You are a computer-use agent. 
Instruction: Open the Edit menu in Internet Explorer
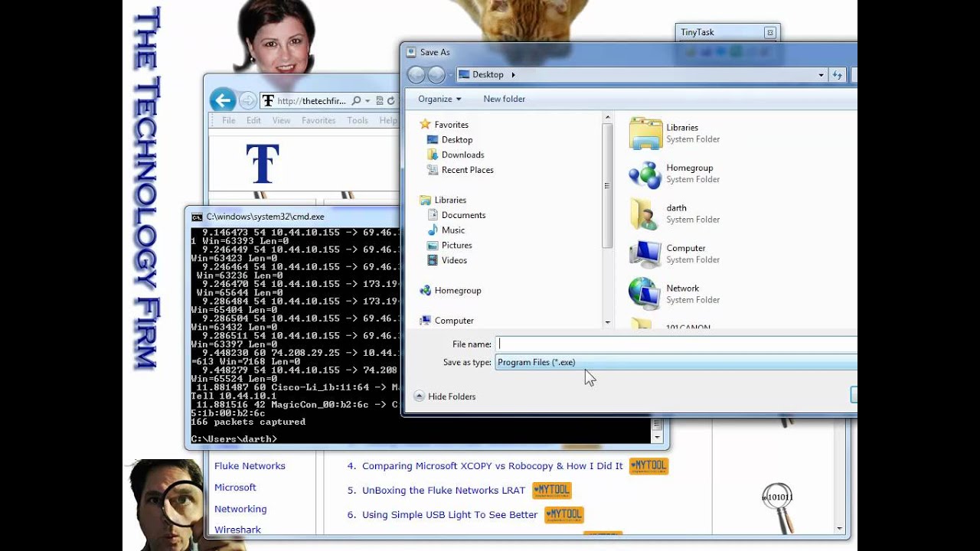point(253,120)
